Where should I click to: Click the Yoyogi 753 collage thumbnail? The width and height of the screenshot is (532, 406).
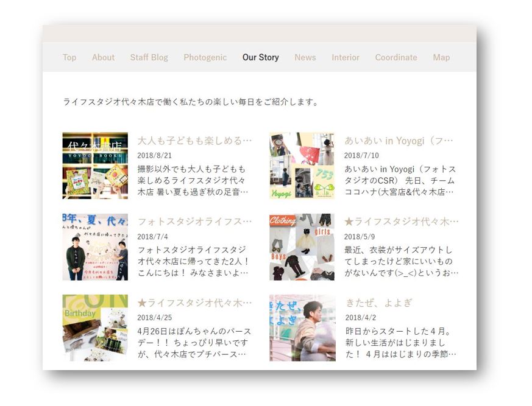[x=302, y=166]
